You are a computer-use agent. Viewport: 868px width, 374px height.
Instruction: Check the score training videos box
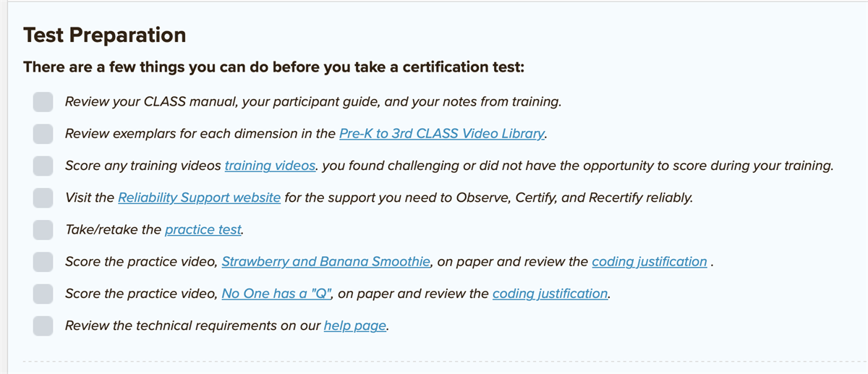tap(43, 166)
